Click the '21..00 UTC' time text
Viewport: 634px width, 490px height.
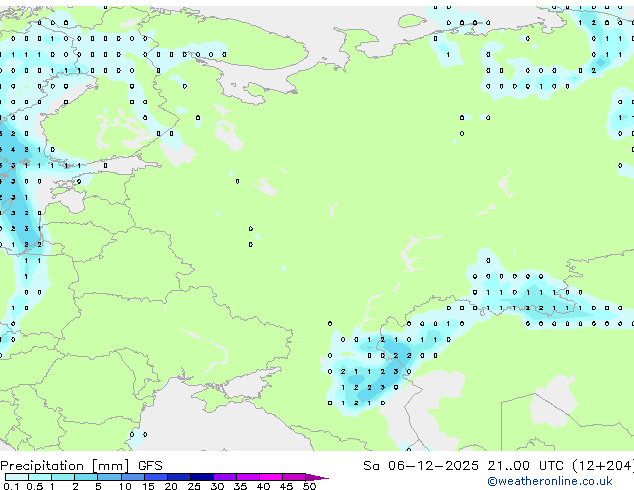click(x=525, y=466)
